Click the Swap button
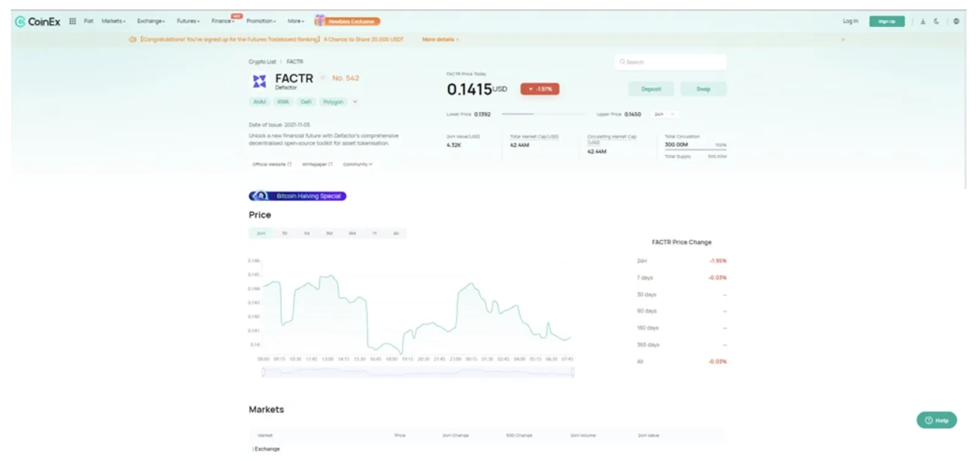980x461 pixels. click(703, 89)
